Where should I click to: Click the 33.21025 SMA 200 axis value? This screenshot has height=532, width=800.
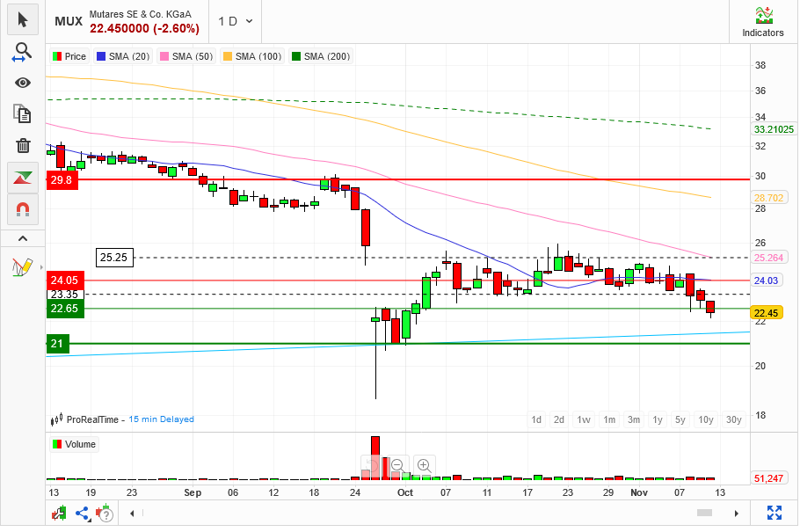(774, 129)
